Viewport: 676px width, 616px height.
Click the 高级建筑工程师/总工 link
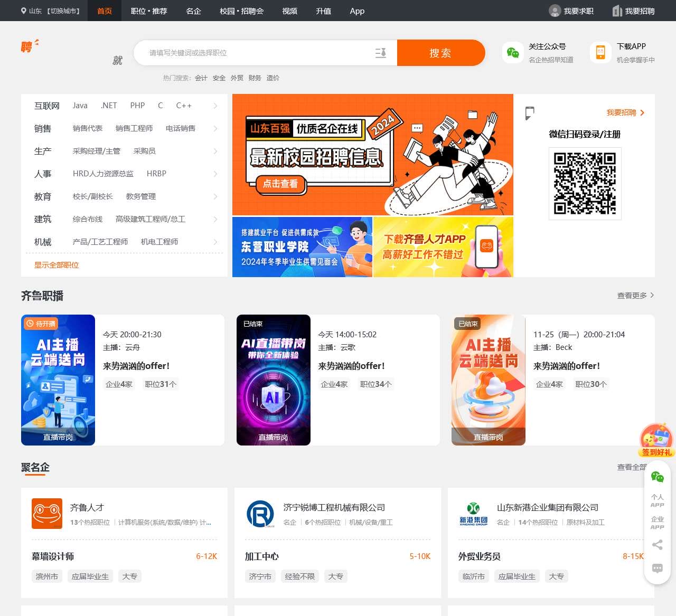coord(151,219)
